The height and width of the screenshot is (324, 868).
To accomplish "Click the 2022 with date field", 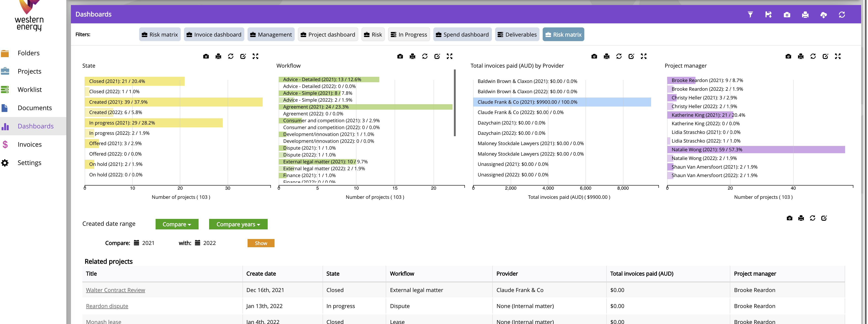I will click(205, 243).
